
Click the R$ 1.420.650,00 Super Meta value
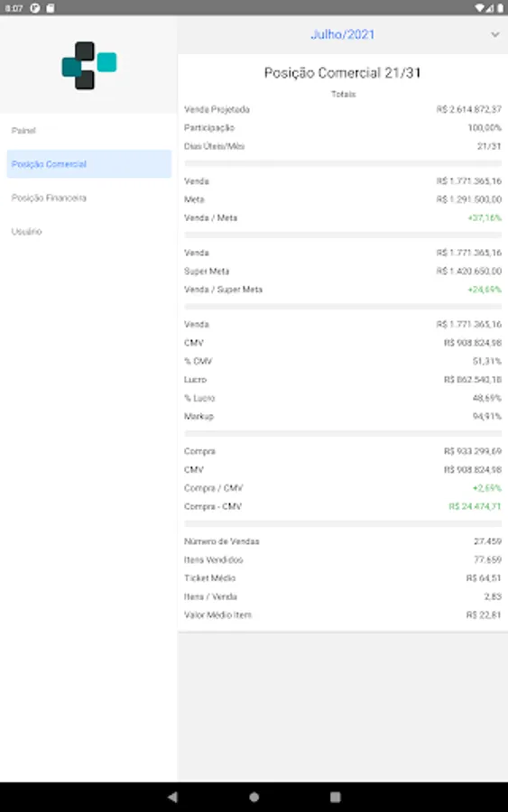(468, 271)
